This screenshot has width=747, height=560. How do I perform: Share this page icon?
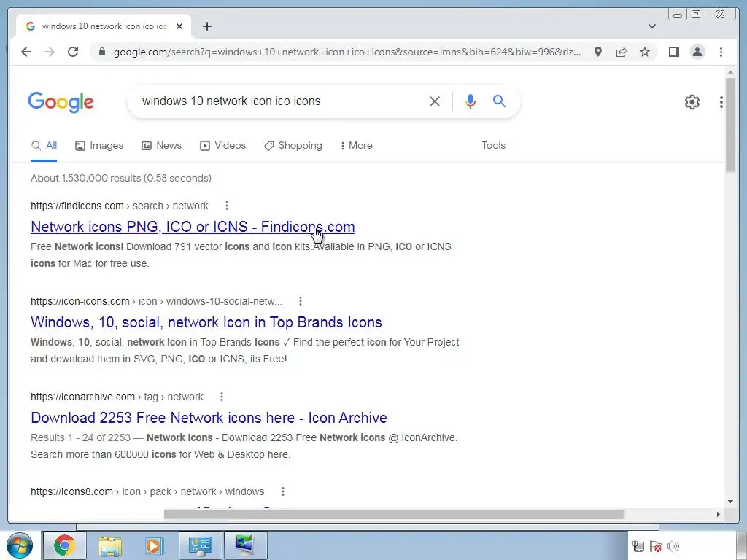[x=622, y=52]
